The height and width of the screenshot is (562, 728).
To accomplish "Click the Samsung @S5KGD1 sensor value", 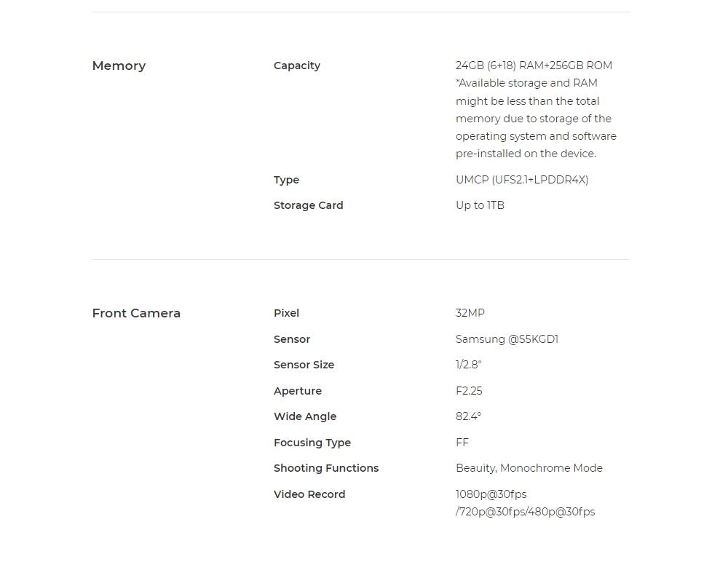I will click(x=507, y=339).
